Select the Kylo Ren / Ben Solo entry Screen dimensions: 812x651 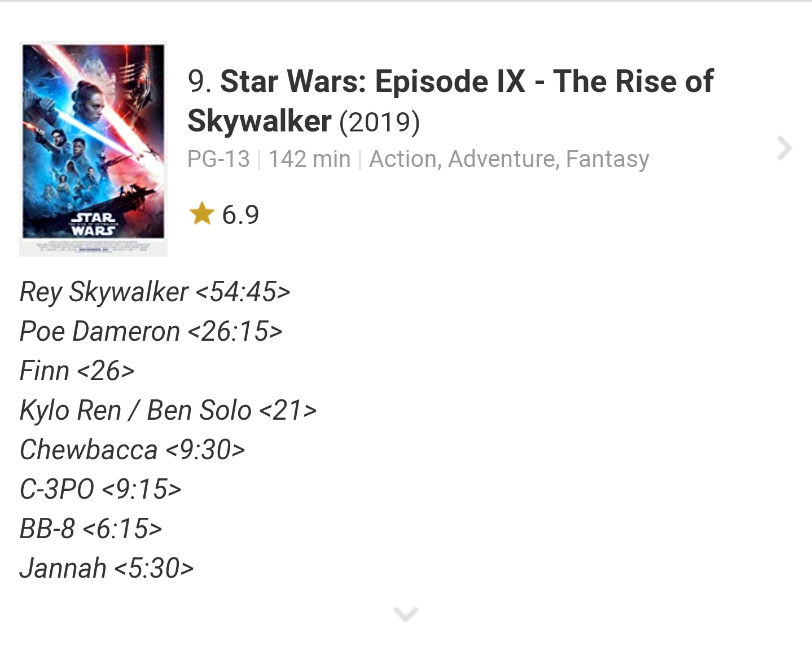[168, 410]
